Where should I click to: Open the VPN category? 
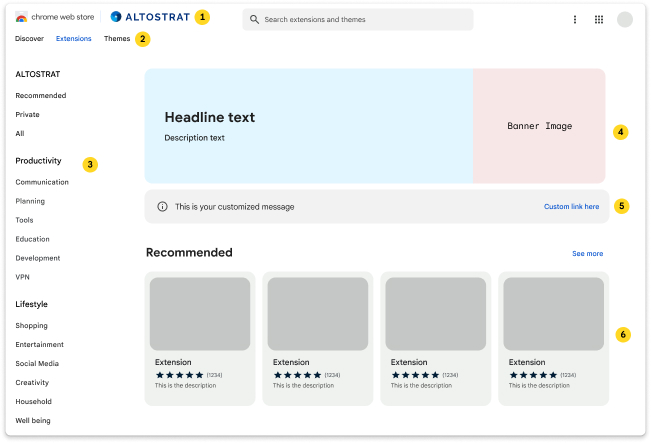pyautogui.click(x=22, y=277)
